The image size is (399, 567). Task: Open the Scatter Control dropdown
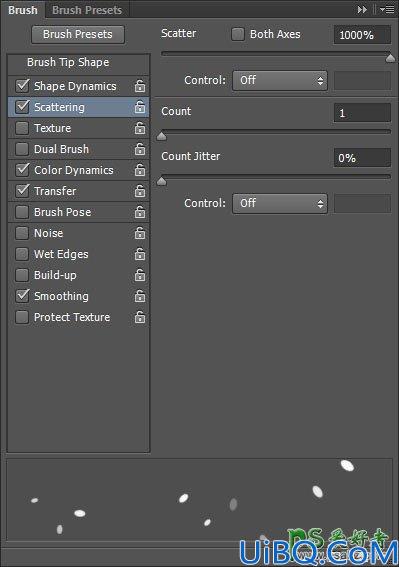click(280, 80)
